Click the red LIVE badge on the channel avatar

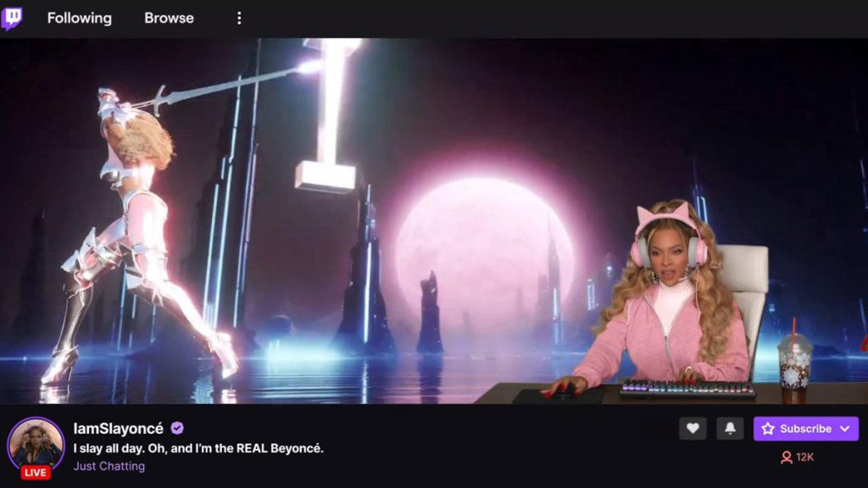coord(37,472)
